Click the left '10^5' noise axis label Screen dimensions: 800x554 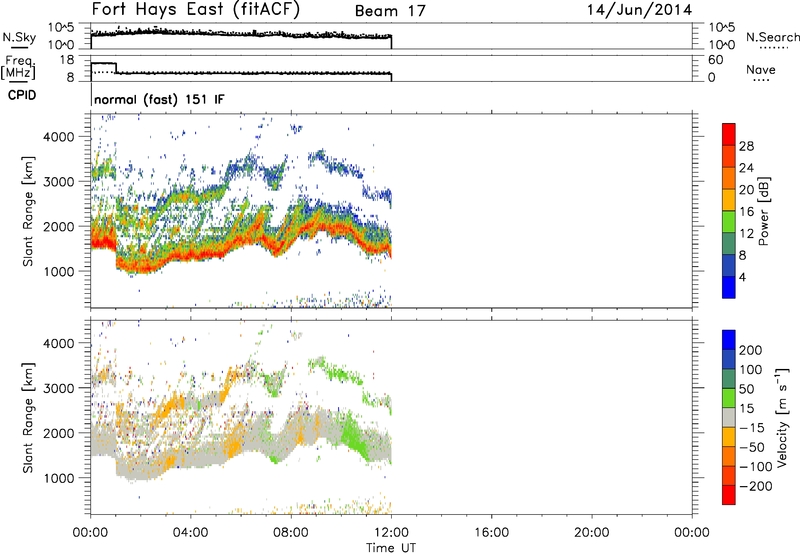tap(61, 27)
